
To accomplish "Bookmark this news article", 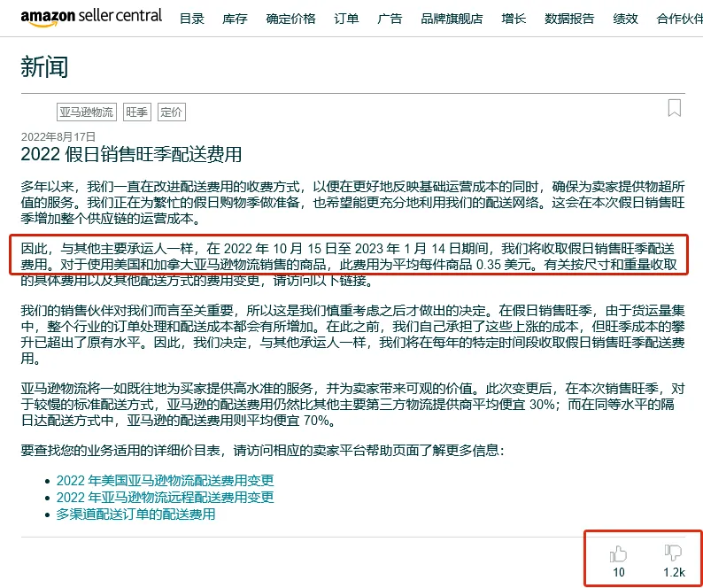I will [675, 108].
